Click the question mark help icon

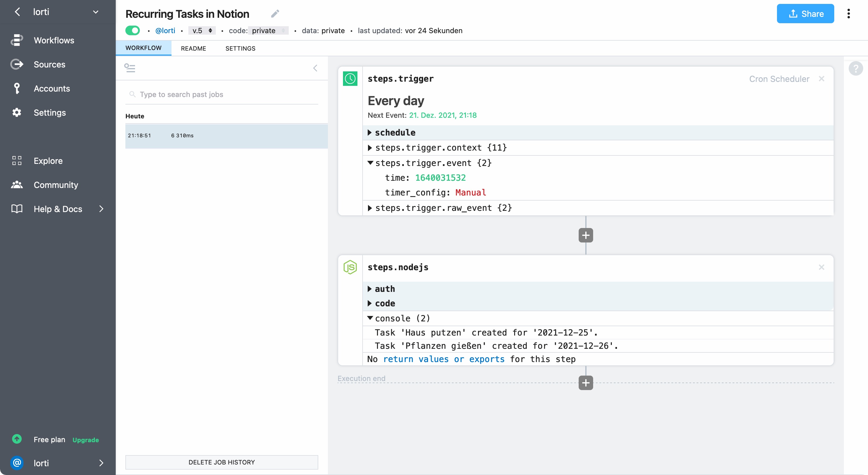coord(856,69)
